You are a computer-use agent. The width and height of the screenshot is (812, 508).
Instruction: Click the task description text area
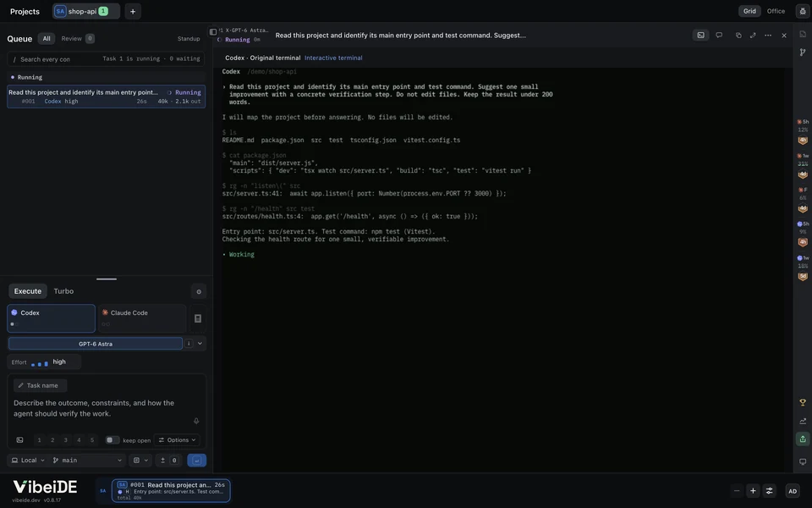[107, 408]
